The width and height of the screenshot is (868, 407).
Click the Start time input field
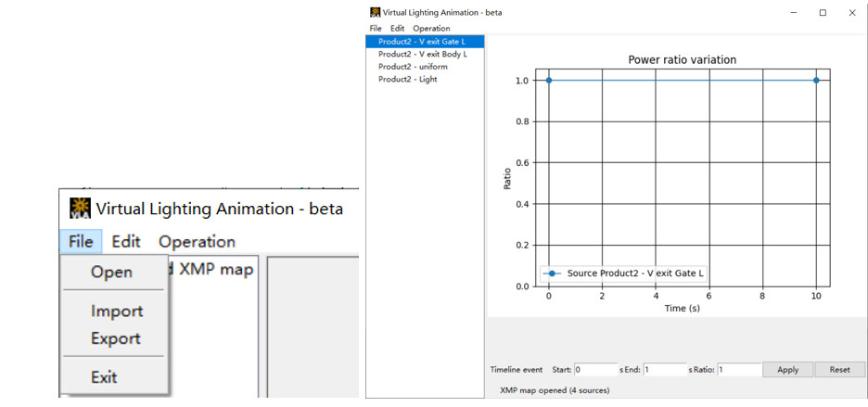point(595,369)
